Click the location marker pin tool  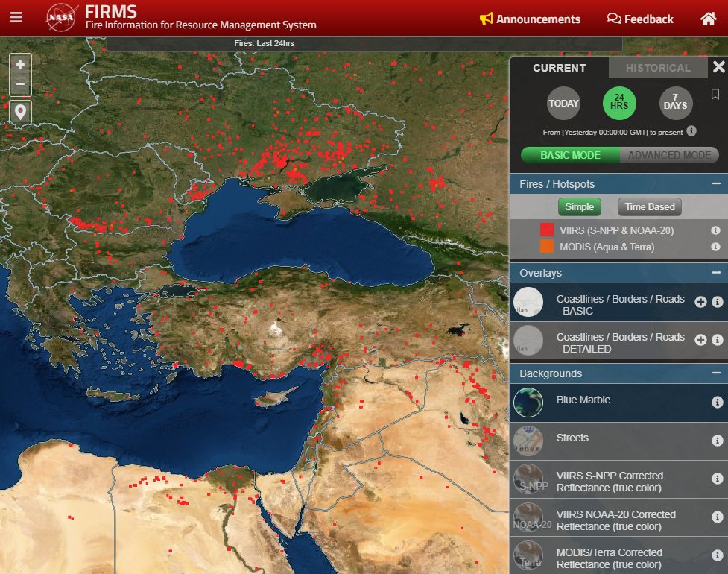coord(20,112)
